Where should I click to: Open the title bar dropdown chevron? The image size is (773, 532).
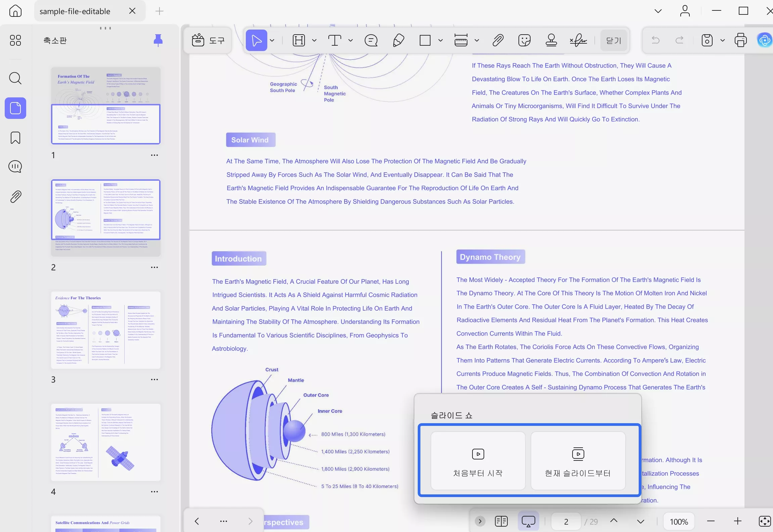point(658,11)
